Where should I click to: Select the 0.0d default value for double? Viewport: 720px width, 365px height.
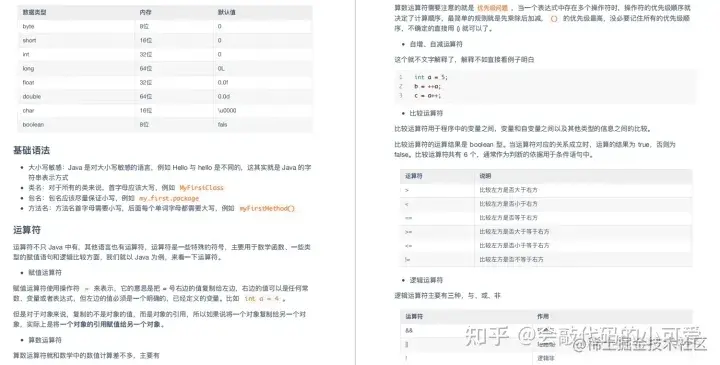(224, 96)
